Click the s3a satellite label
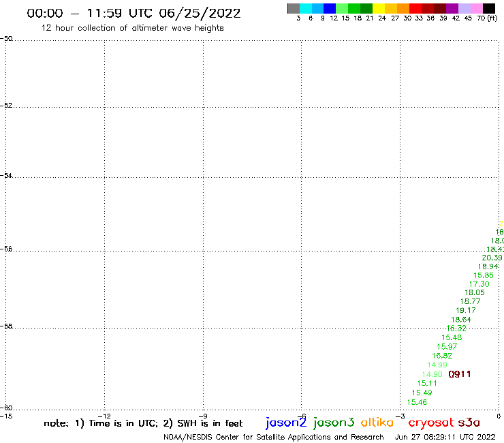 [x=469, y=423]
